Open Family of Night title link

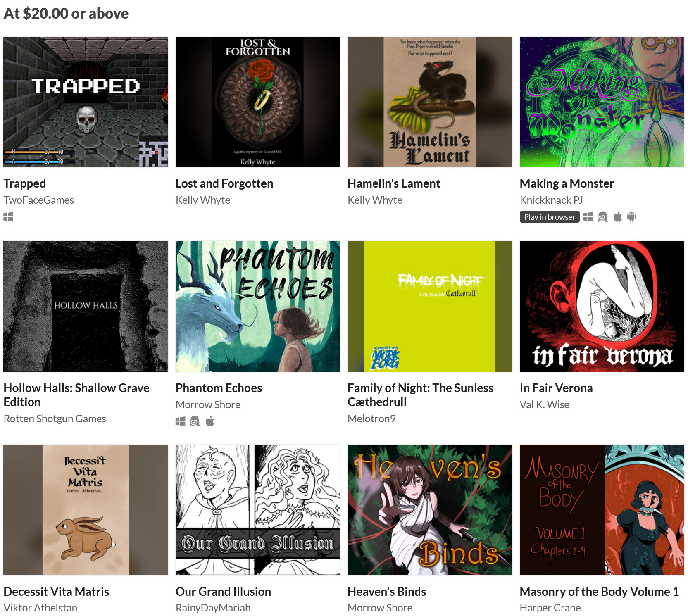click(420, 395)
